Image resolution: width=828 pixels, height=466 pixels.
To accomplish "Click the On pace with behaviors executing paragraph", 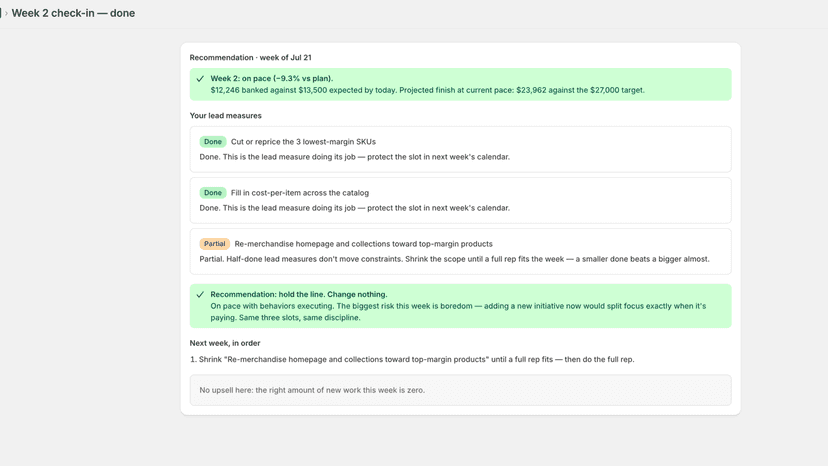I will tap(458, 312).
